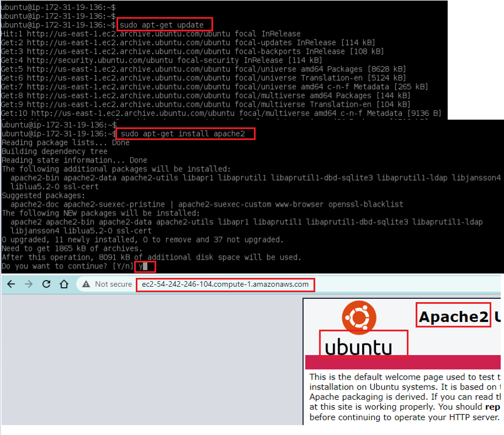Click the Not secure warning triangle icon
This screenshot has height=435, width=504.
coord(86,284)
